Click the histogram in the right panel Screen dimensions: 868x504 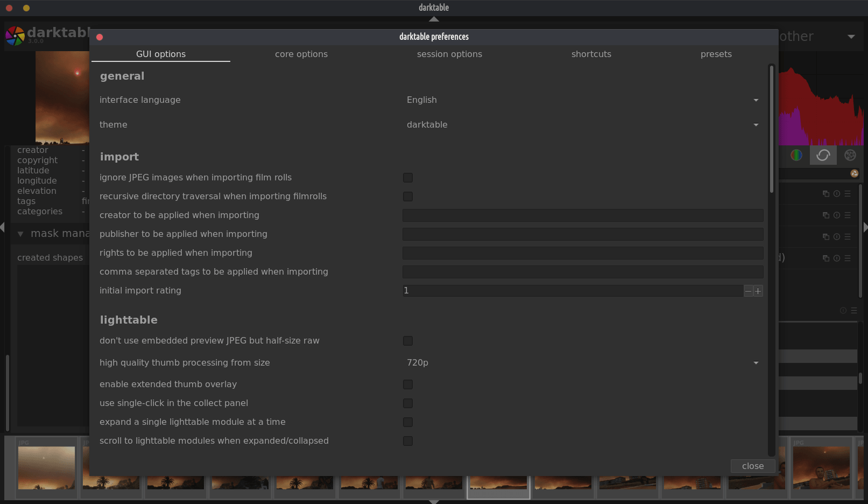821,99
